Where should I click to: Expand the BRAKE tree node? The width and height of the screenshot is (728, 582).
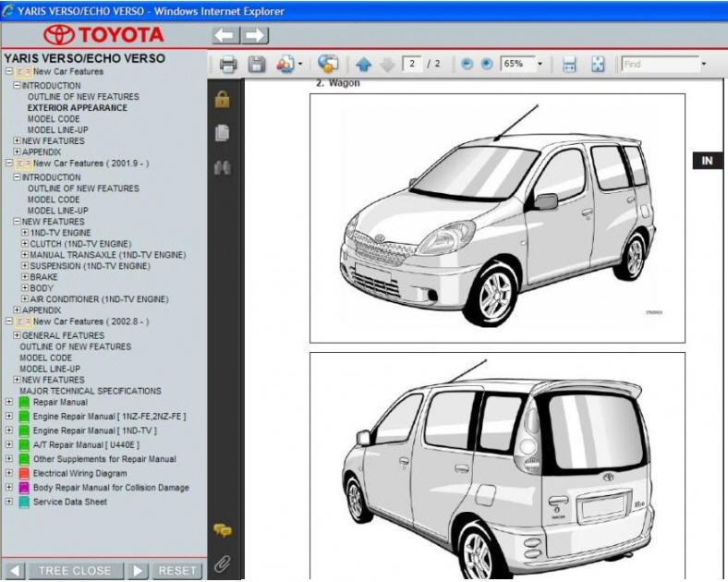tap(25, 277)
